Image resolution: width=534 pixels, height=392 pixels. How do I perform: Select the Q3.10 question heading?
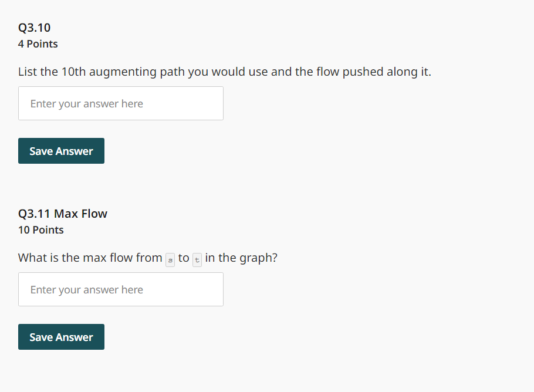[35, 28]
